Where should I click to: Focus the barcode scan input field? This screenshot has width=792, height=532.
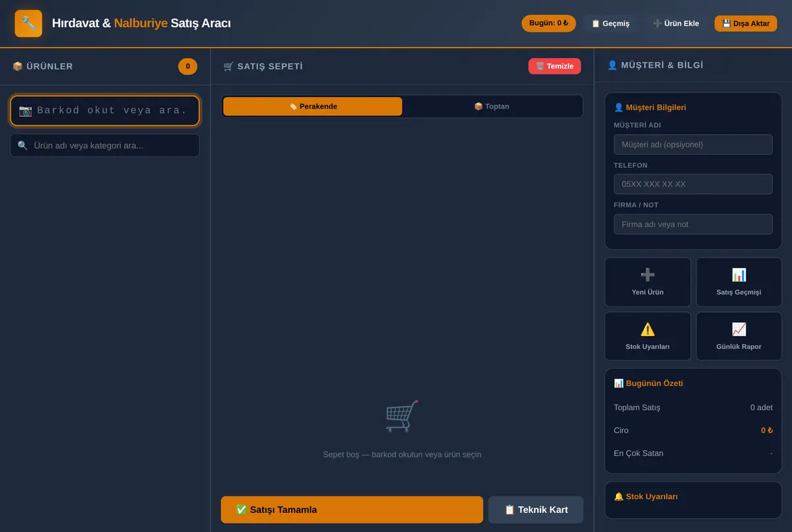(105, 110)
